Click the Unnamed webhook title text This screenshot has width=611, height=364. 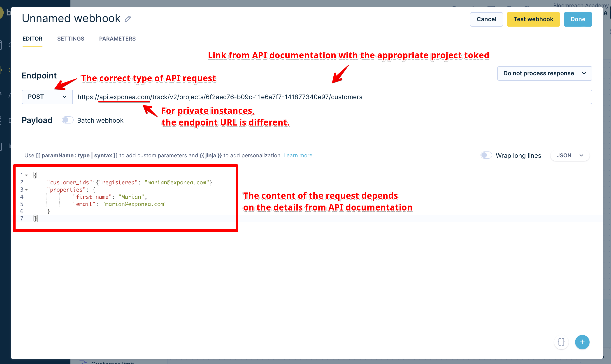[x=71, y=19]
